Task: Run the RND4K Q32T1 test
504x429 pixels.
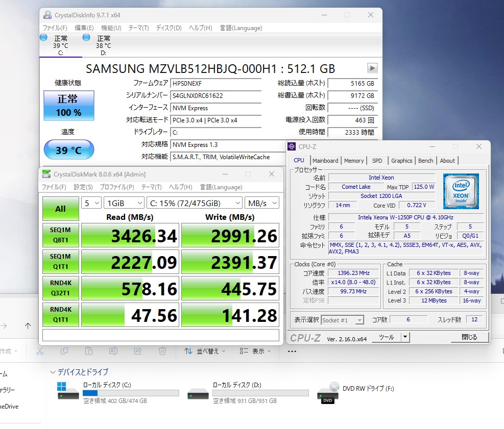Action: tap(60, 288)
